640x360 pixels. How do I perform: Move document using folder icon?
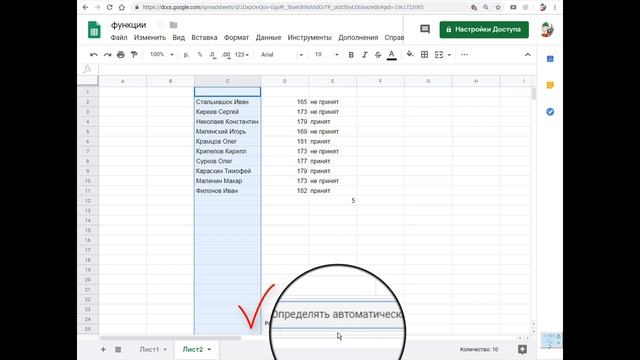click(x=173, y=25)
